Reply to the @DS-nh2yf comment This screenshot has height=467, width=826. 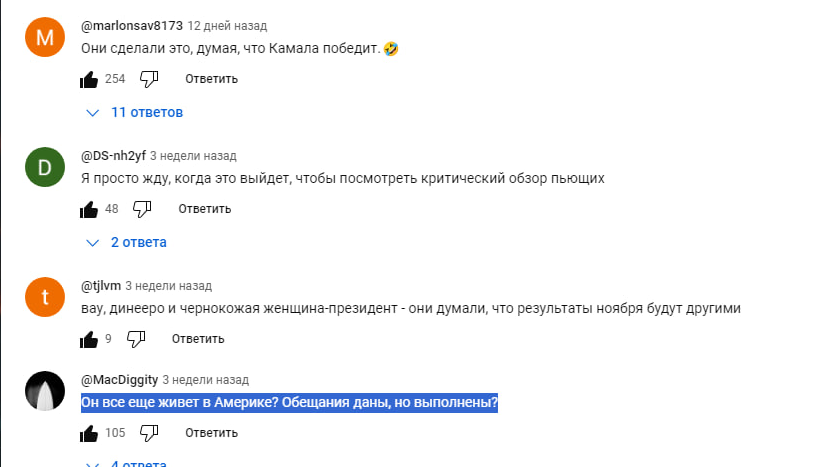pyautogui.click(x=204, y=209)
